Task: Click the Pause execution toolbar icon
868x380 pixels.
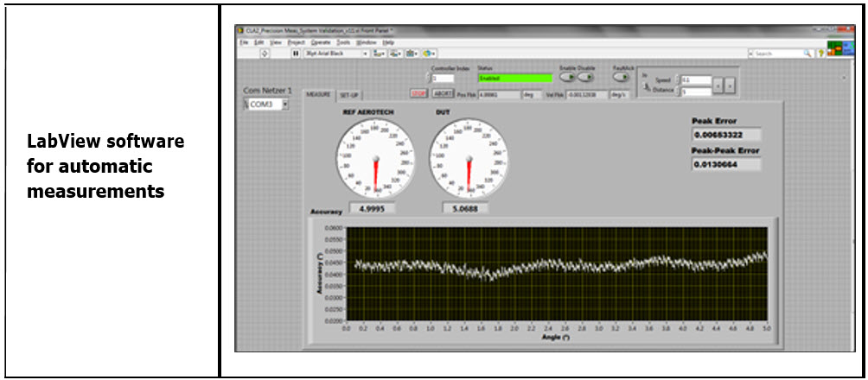Action: pyautogui.click(x=296, y=53)
